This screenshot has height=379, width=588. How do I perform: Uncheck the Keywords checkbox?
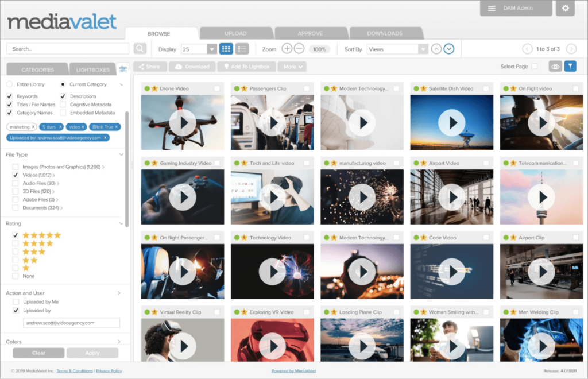9,96
